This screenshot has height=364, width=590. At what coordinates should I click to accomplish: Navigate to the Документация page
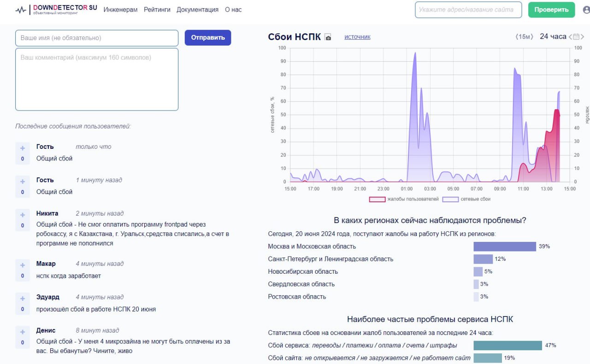pyautogui.click(x=197, y=10)
